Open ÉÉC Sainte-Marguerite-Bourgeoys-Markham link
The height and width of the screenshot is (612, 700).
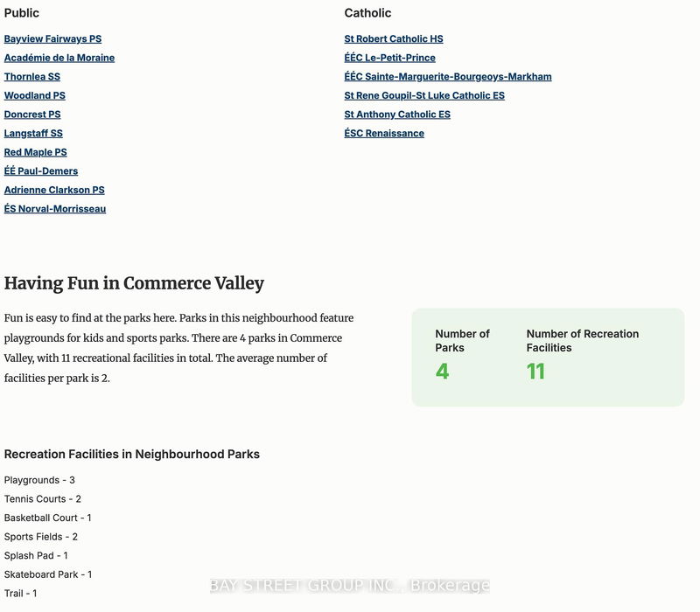[x=448, y=77]
